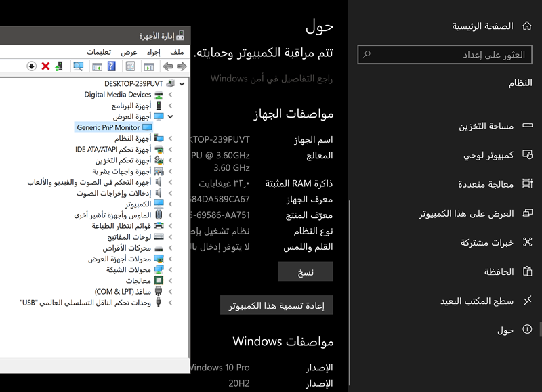Click the blue Help question-mark toolbar icon
542x392 pixels.
click(x=111, y=66)
